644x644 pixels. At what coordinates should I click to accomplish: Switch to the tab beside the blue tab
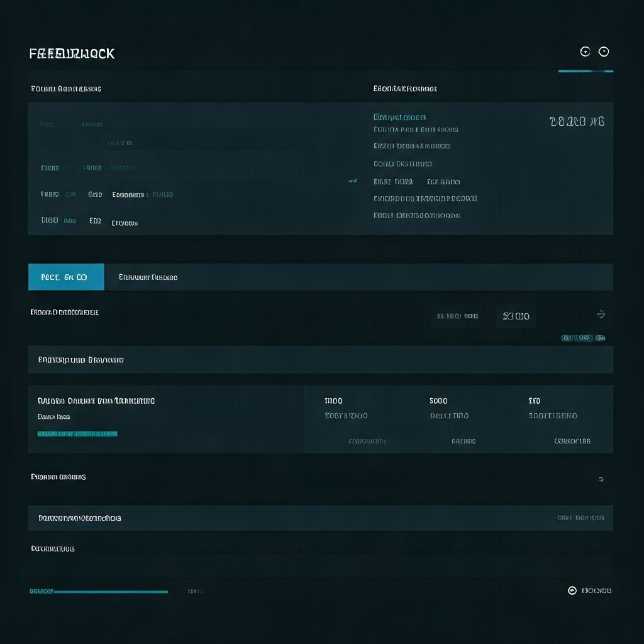148,277
